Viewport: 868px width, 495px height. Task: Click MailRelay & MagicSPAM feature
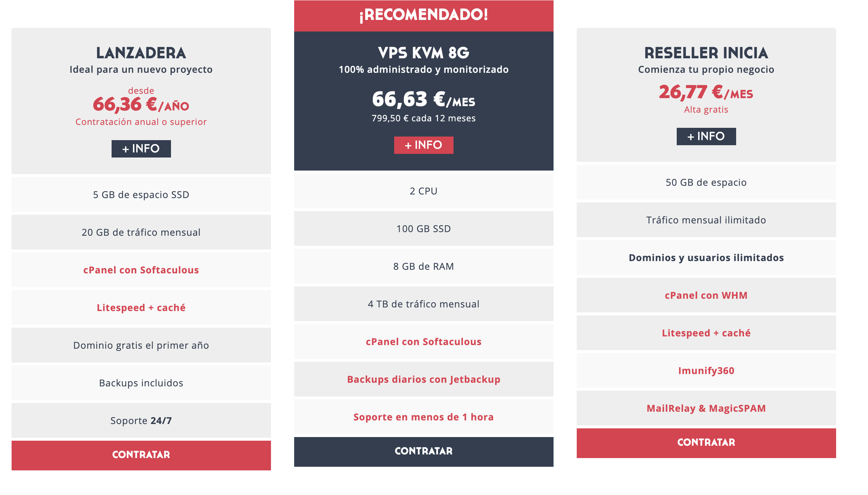(706, 408)
